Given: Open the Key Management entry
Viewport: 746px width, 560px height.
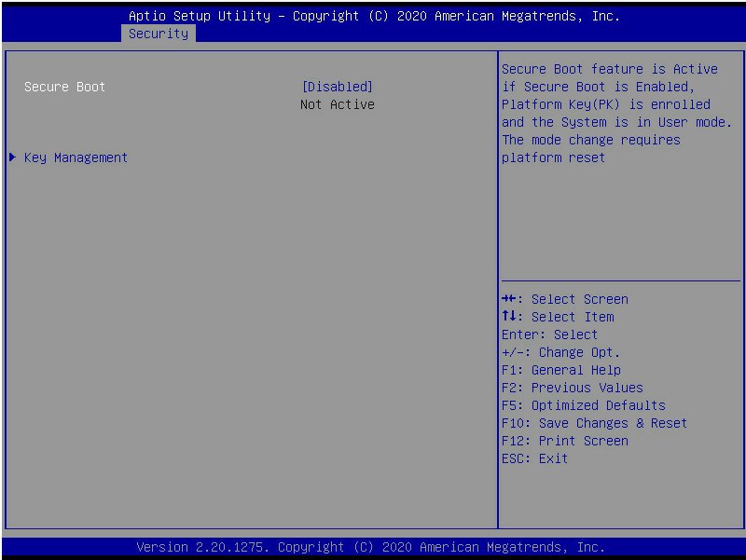Looking at the screenshot, I should tap(76, 157).
